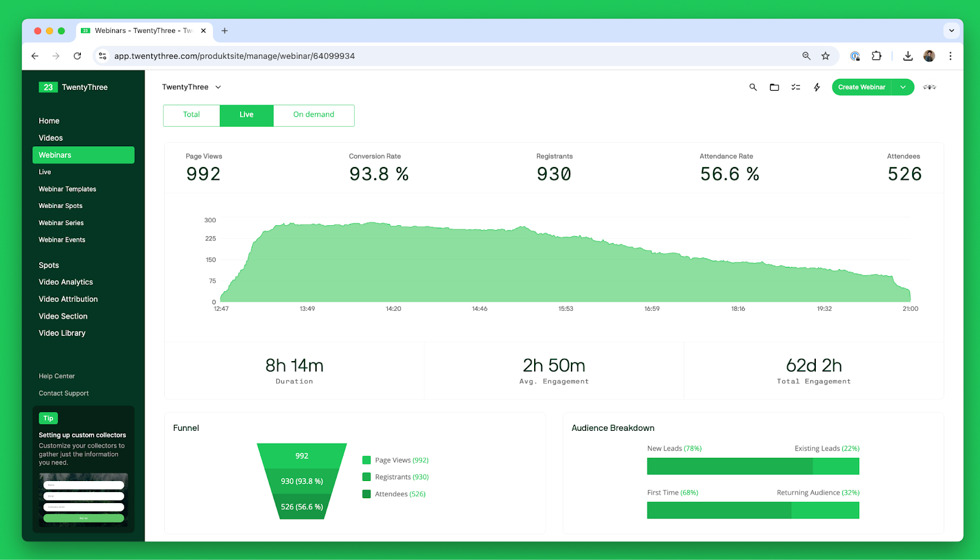This screenshot has width=980, height=560.
Task: Click the TwentyThree logo in the sidebar
Action: [73, 88]
